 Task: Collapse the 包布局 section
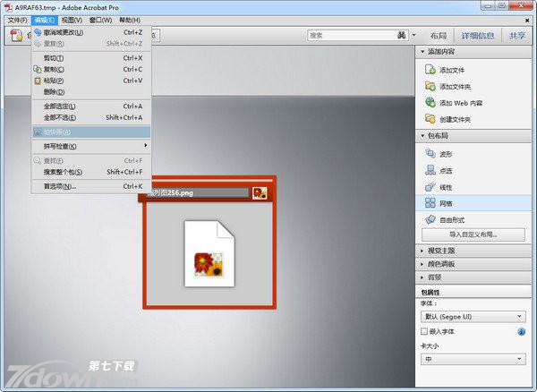pyautogui.click(x=473, y=135)
